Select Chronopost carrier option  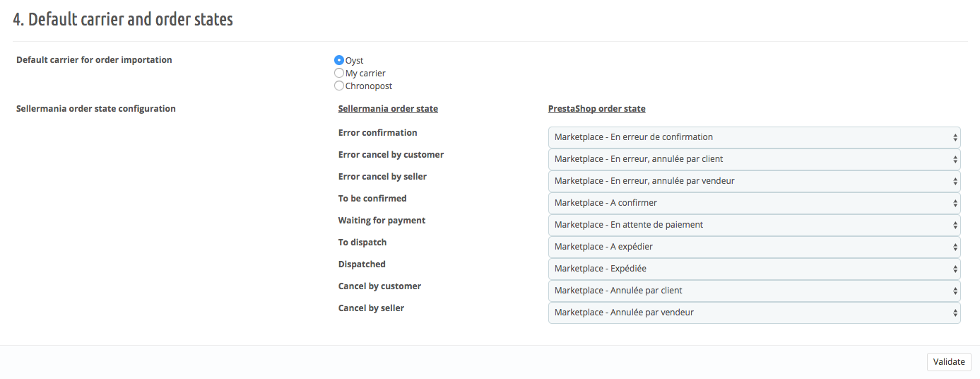pyautogui.click(x=339, y=86)
